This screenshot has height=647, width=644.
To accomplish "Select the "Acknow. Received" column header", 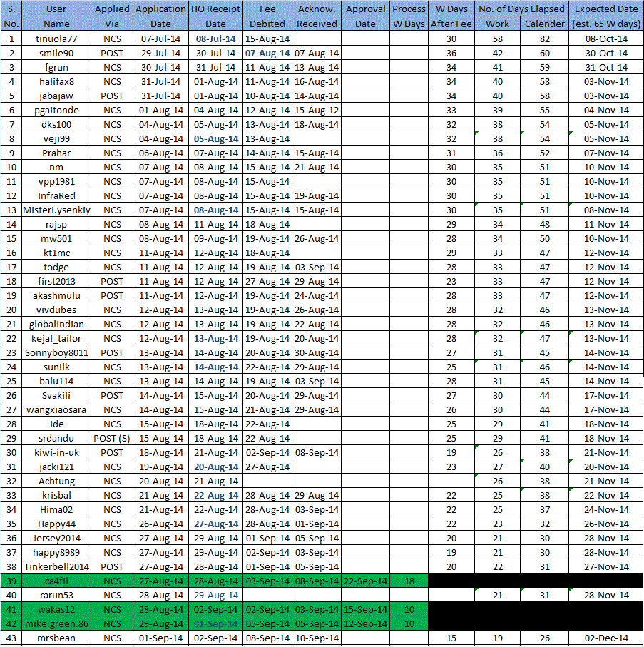I will click(316, 16).
